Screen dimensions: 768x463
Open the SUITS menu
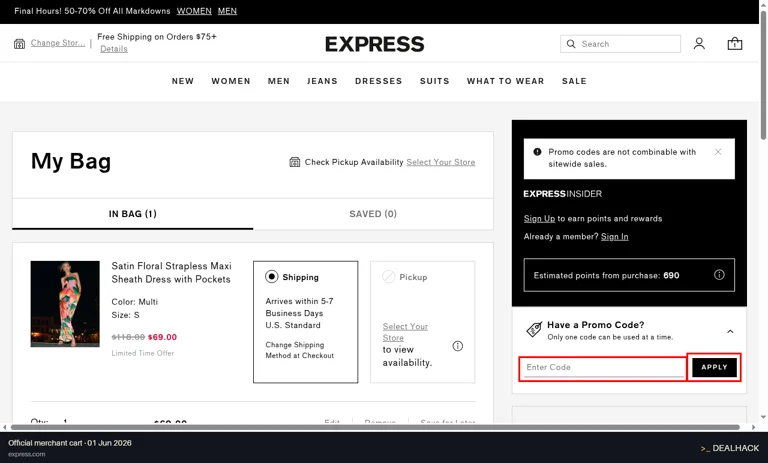(434, 81)
